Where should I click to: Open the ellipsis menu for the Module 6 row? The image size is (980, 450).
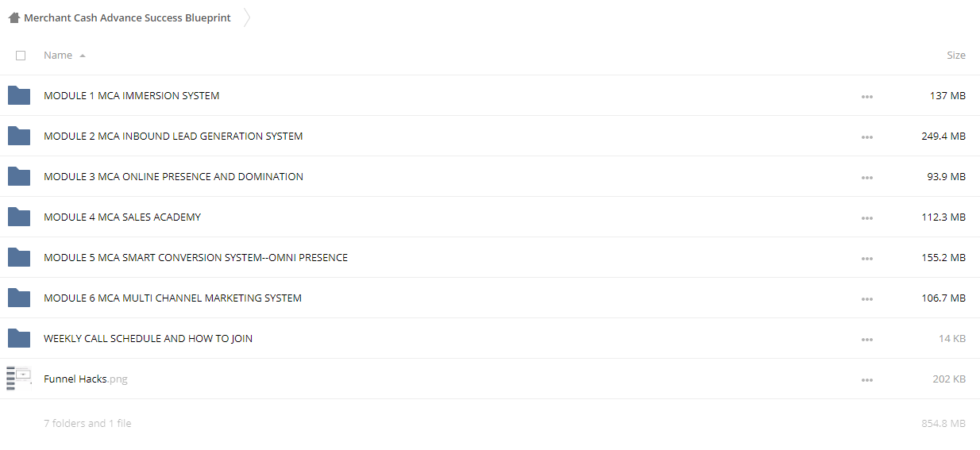click(x=866, y=298)
